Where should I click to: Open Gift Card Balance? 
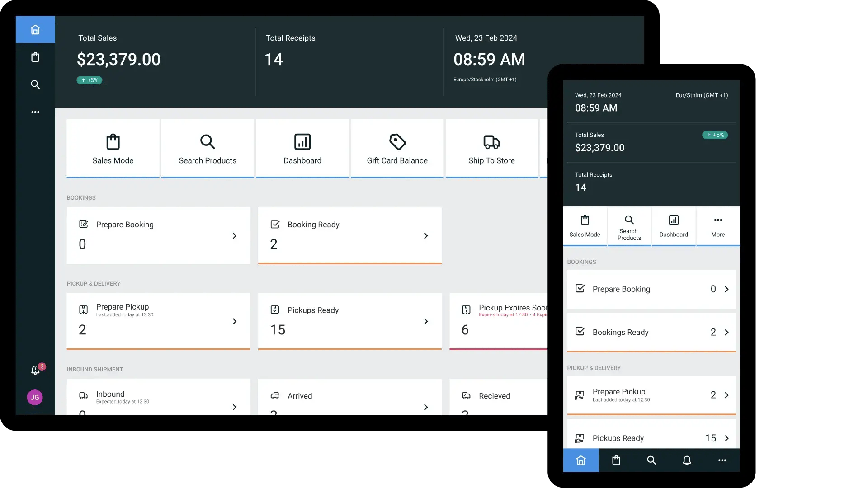point(397,148)
